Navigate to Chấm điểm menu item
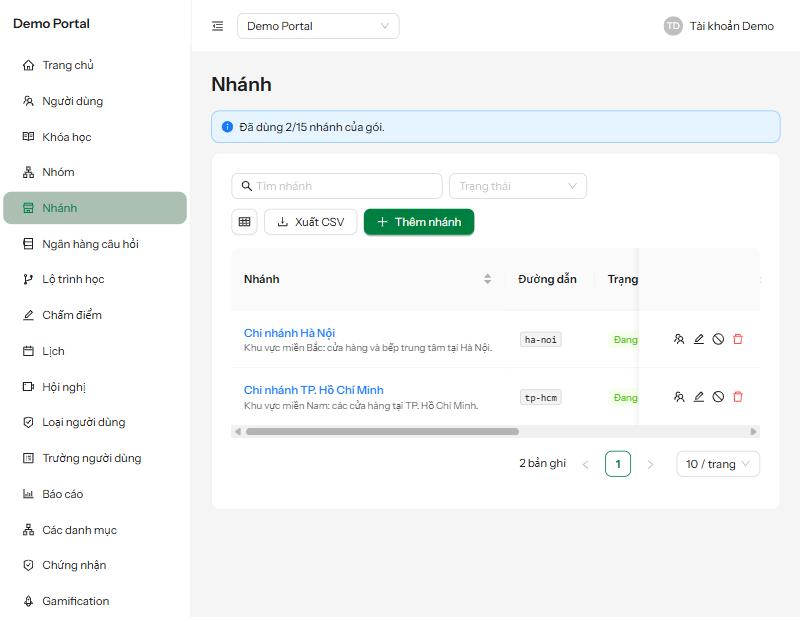 95,315
